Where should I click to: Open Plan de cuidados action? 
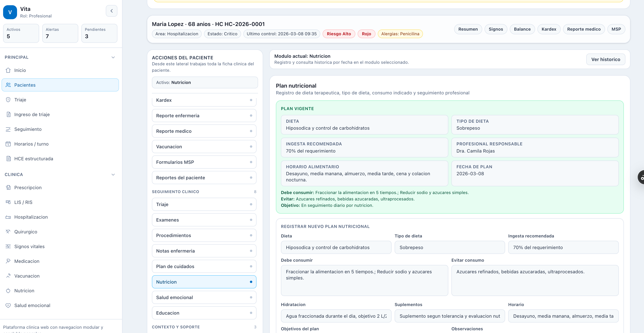[204, 267]
